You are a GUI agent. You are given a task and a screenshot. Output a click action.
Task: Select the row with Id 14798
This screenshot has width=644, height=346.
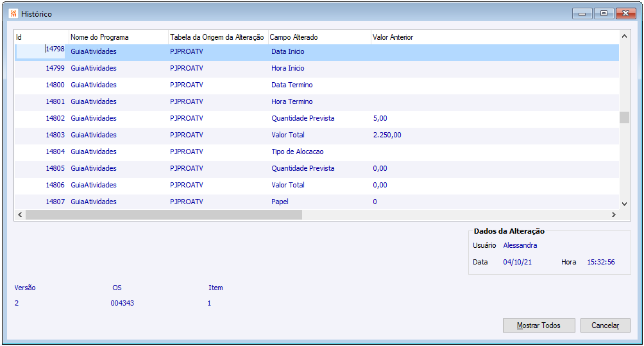pos(317,52)
